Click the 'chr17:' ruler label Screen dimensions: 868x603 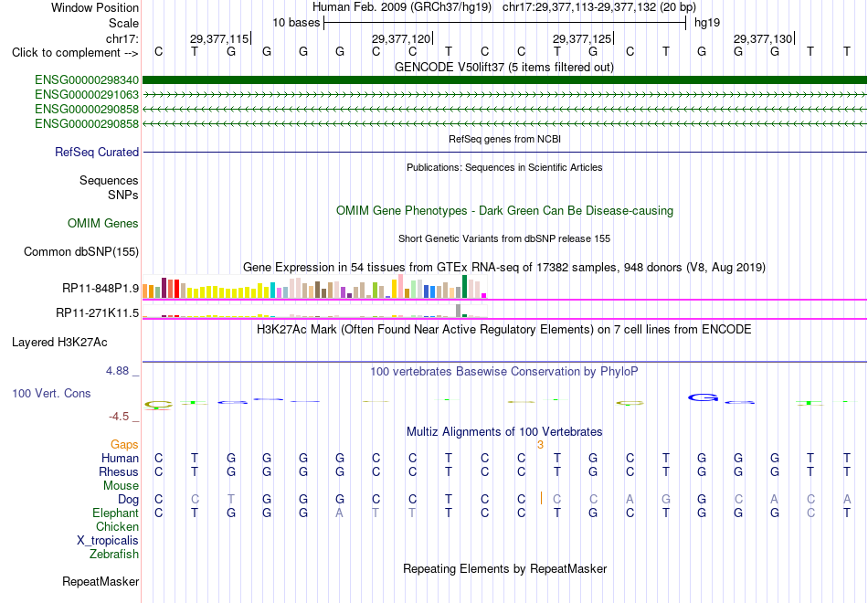pyautogui.click(x=122, y=38)
